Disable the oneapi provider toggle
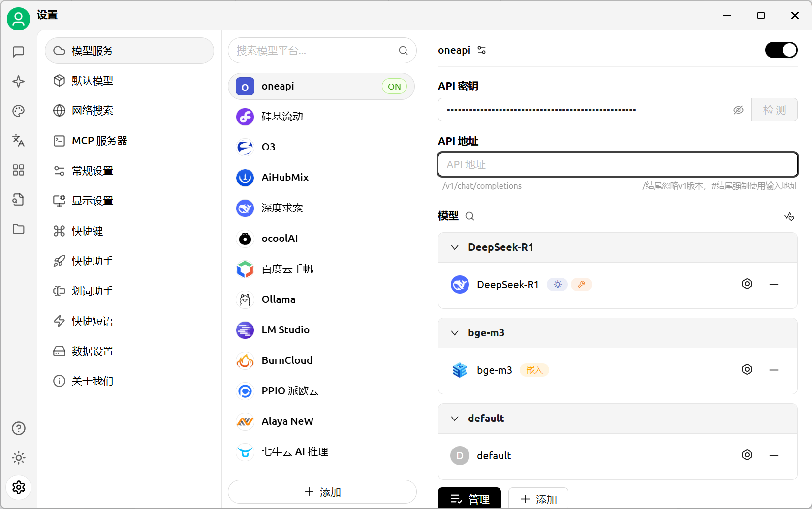Image resolution: width=812 pixels, height=509 pixels. 781,50
